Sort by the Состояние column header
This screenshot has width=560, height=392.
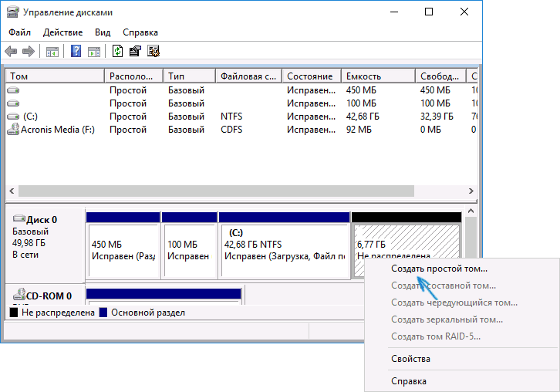[312, 76]
